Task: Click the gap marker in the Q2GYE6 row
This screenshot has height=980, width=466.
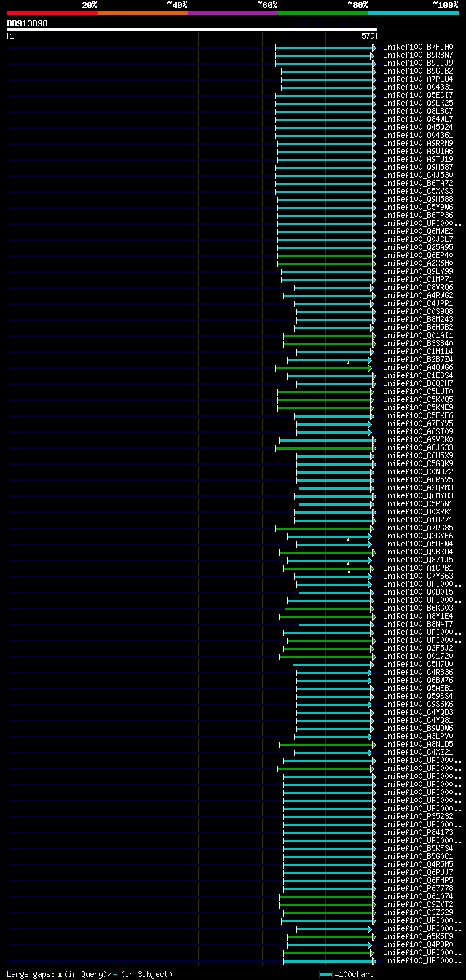Action: (x=348, y=538)
